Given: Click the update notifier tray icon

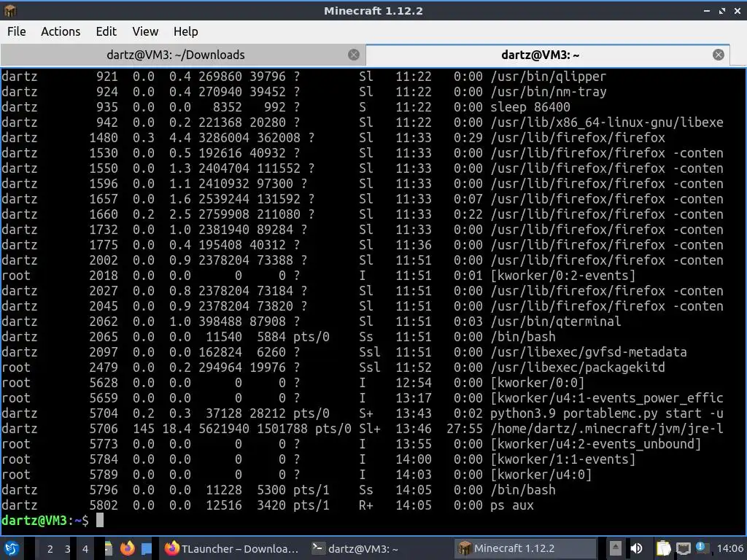Looking at the screenshot, I should [x=701, y=548].
